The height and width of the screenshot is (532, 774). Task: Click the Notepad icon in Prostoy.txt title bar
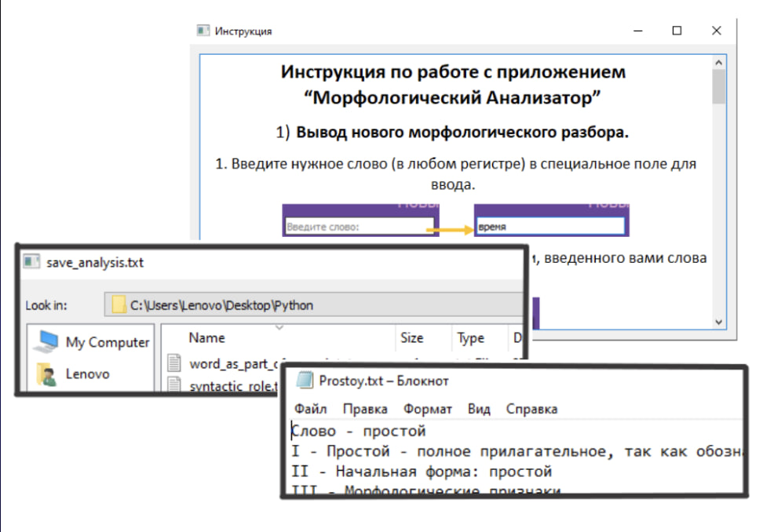click(304, 381)
